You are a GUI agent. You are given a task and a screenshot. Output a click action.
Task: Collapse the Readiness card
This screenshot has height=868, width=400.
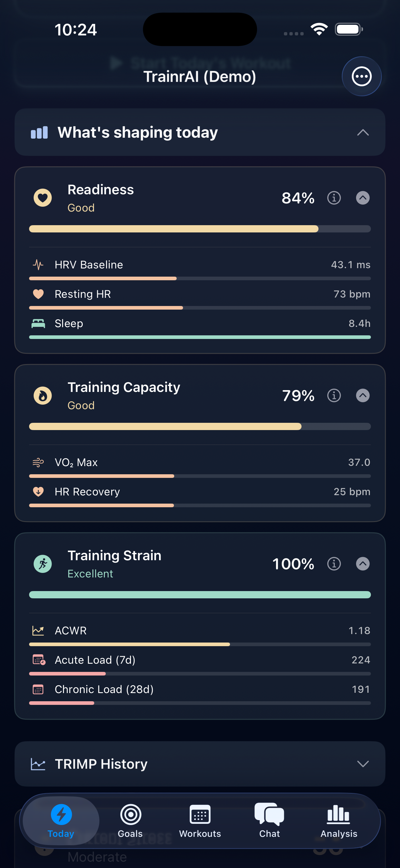[363, 198]
